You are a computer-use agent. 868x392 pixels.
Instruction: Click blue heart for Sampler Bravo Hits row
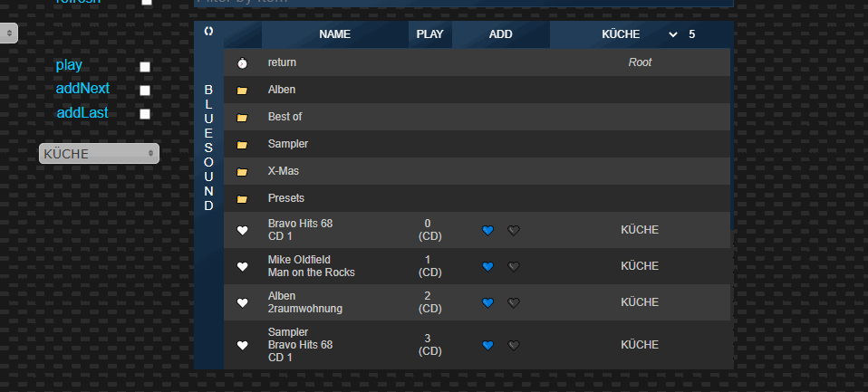(x=487, y=346)
